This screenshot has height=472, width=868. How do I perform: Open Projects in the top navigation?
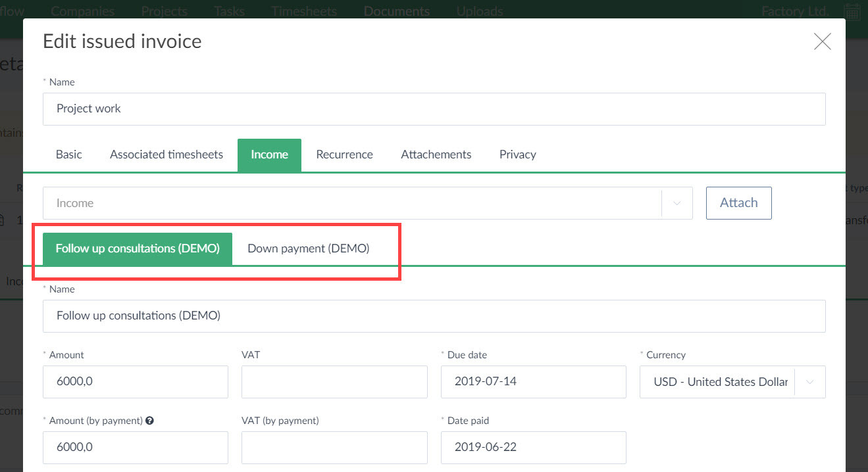[x=164, y=11]
